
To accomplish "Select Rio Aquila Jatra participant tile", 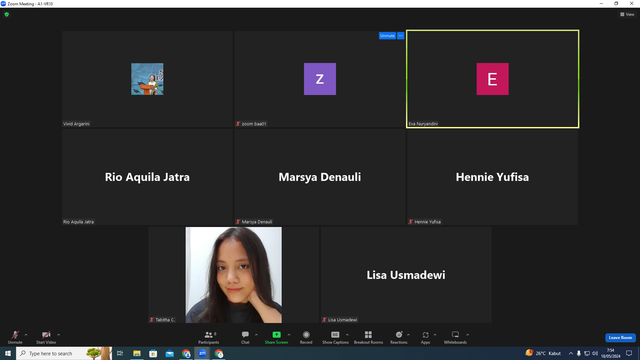I will coord(147,177).
